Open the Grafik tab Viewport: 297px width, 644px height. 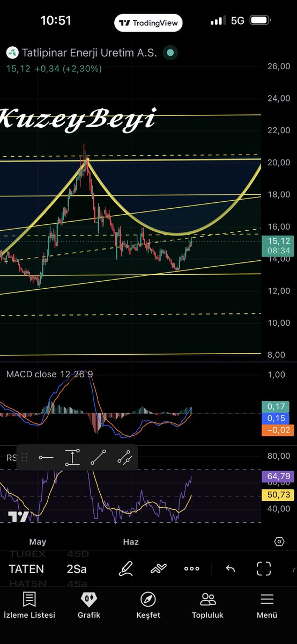pyautogui.click(x=89, y=605)
